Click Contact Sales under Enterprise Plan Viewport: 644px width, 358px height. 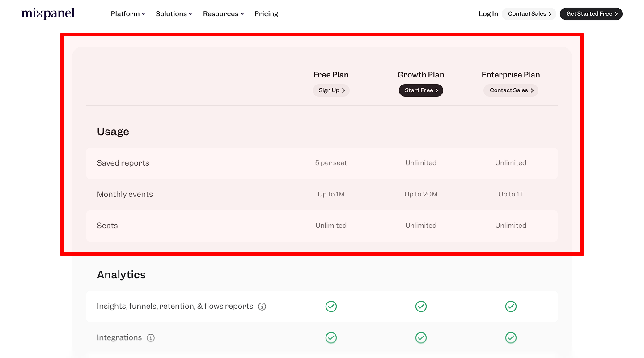511,90
